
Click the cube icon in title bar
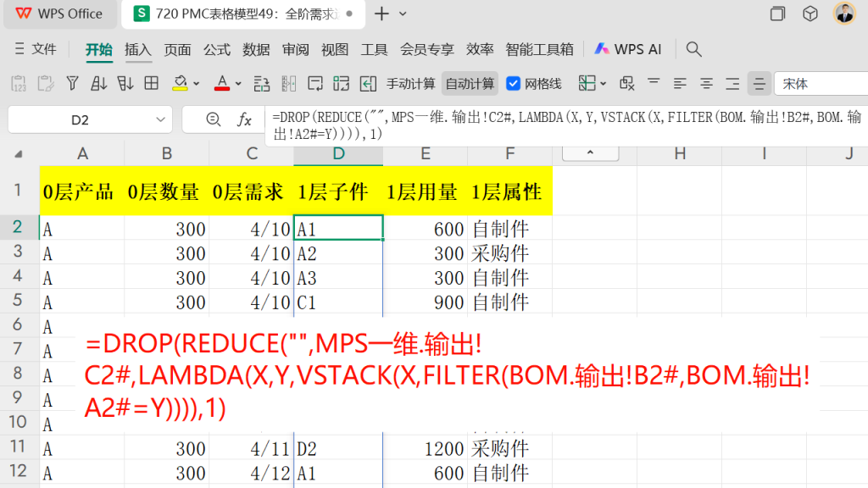[810, 14]
